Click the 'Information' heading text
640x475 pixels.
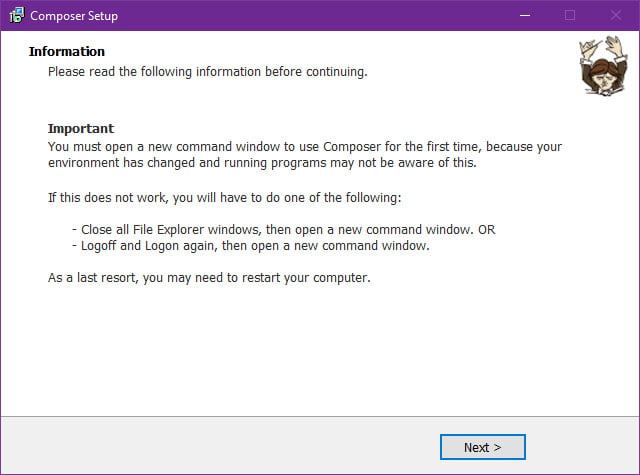tap(67, 51)
